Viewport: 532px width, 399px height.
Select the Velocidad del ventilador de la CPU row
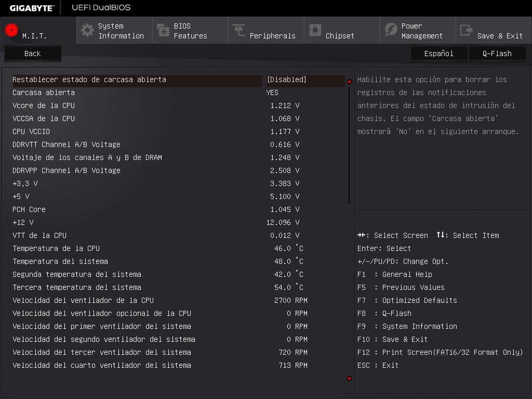(x=104, y=300)
